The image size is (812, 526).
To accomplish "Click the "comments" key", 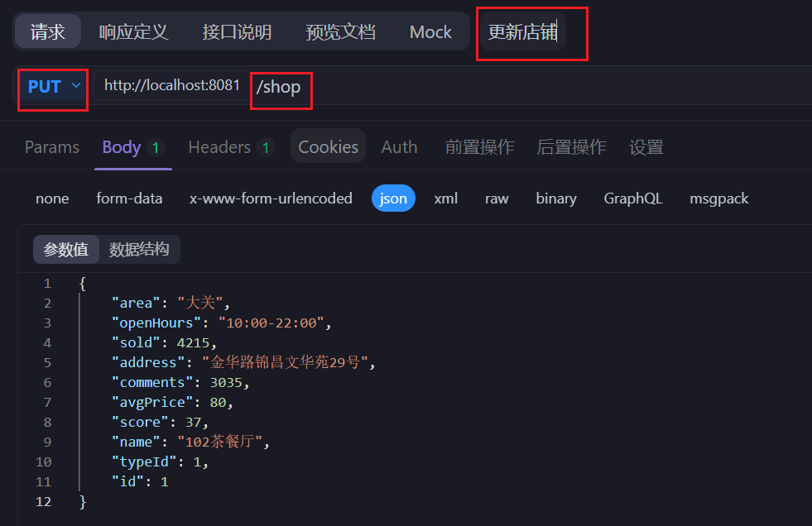I will tap(152, 382).
